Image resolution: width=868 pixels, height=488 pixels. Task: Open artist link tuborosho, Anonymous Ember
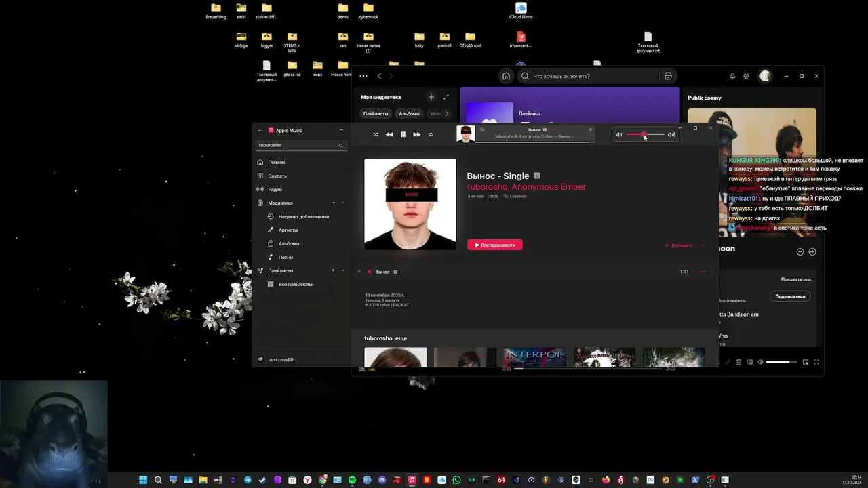(526, 187)
